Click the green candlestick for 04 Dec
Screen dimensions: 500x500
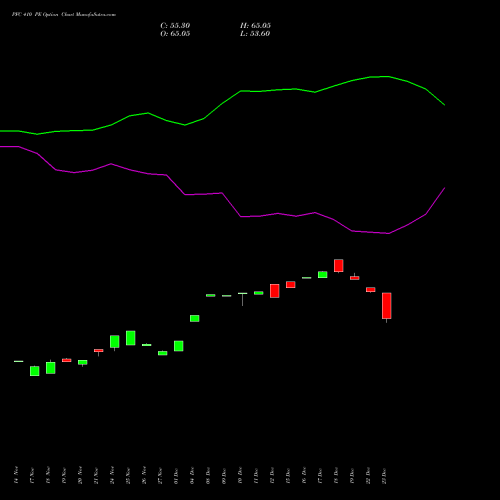tap(195, 318)
